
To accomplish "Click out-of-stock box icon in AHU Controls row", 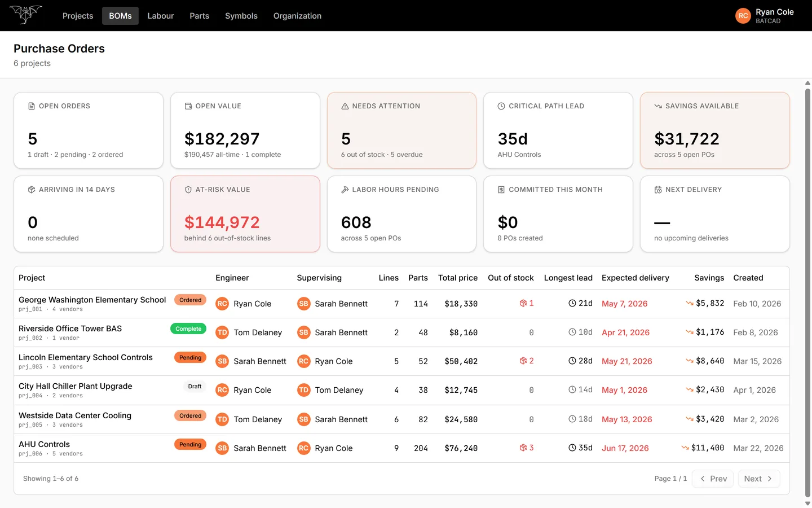I will pyautogui.click(x=523, y=448).
